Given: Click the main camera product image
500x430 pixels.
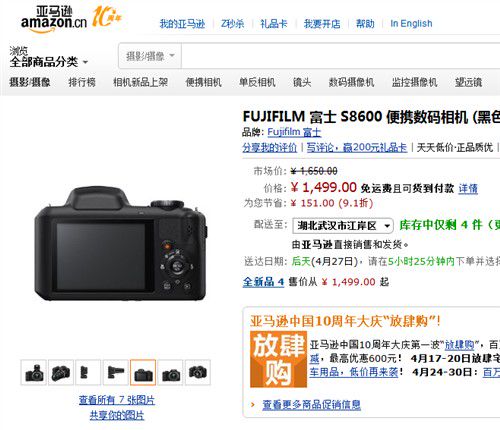Looking at the screenshot, I should (121, 243).
